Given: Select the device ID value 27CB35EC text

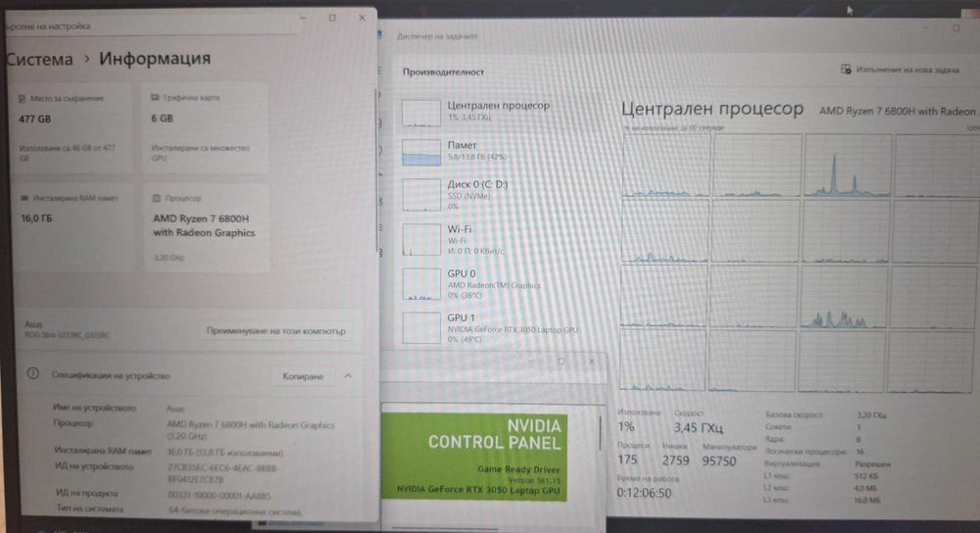Looking at the screenshot, I should pyautogui.click(x=223, y=473).
